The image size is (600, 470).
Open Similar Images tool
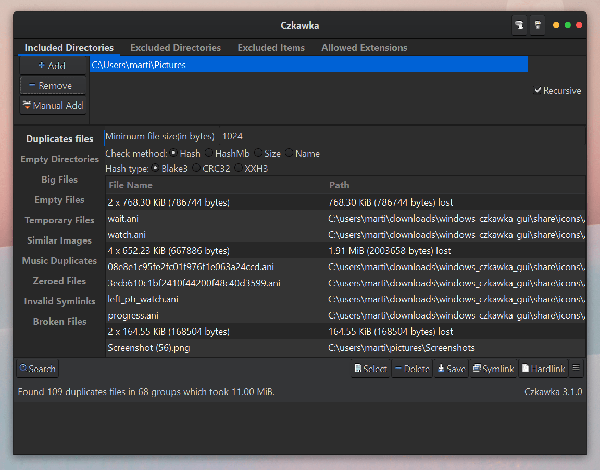click(x=60, y=240)
